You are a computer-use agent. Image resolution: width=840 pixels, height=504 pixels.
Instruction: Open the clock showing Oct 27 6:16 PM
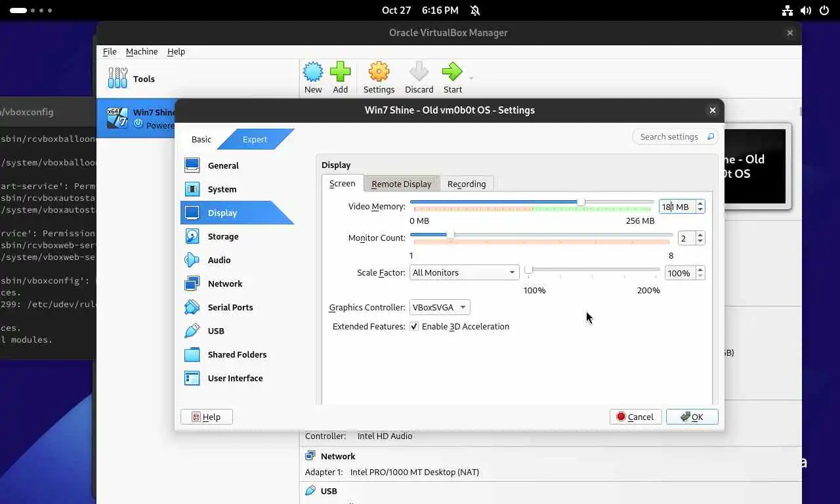pyautogui.click(x=420, y=10)
